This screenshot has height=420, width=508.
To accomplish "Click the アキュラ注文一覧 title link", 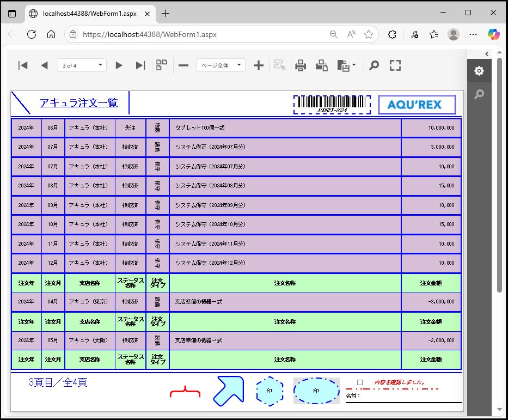I will pos(78,103).
